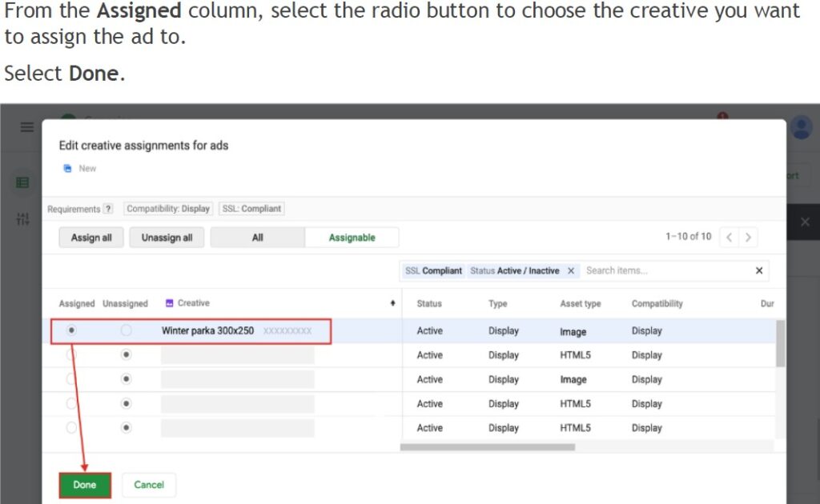The image size is (820, 504).
Task: Go to the previous page of results
Action: [x=729, y=237]
